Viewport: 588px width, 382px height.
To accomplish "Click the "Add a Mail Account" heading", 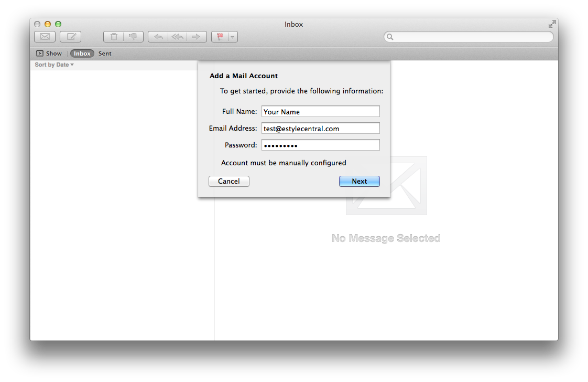I will (244, 76).
